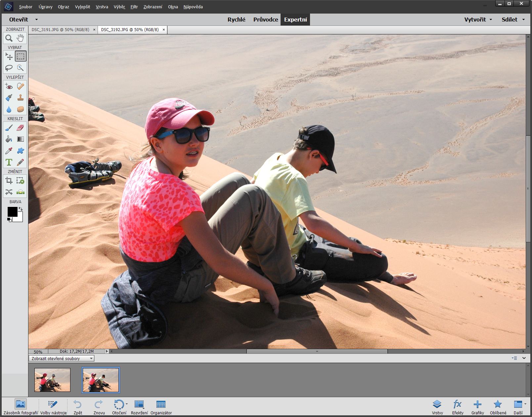Pick the Lasso selection tool
Screen dimensions: 532x417
pyautogui.click(x=9, y=68)
